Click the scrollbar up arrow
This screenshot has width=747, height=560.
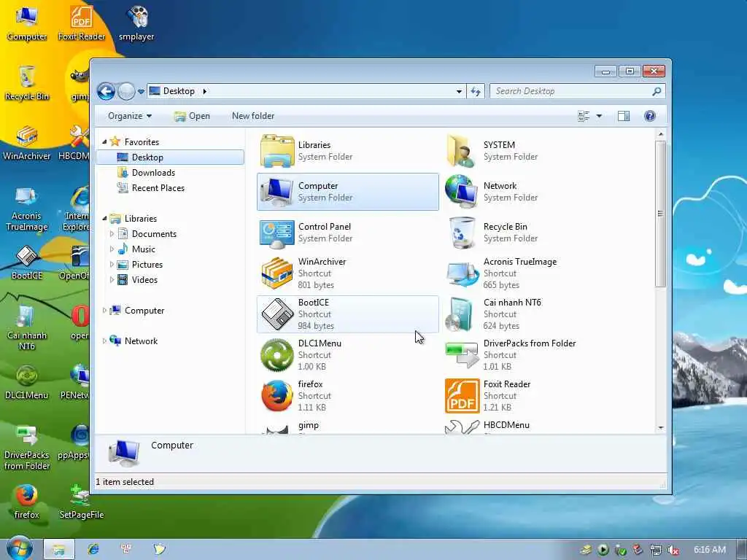661,134
